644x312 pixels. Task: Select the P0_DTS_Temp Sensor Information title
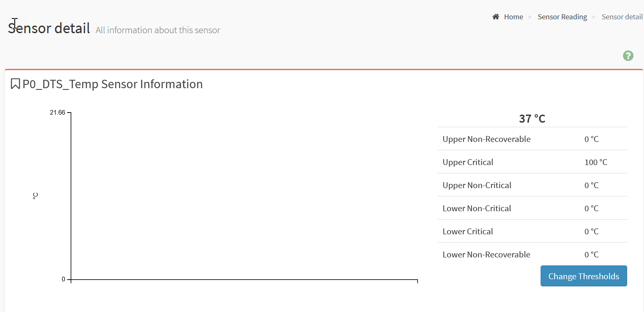pos(113,84)
